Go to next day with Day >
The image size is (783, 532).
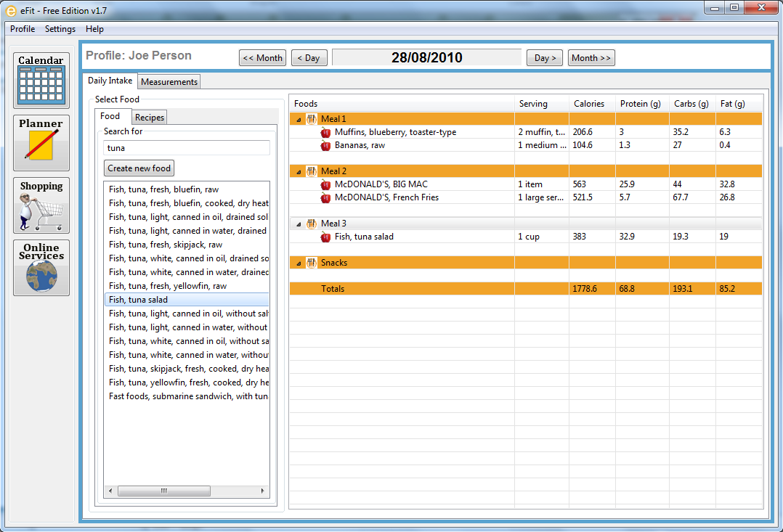(545, 58)
